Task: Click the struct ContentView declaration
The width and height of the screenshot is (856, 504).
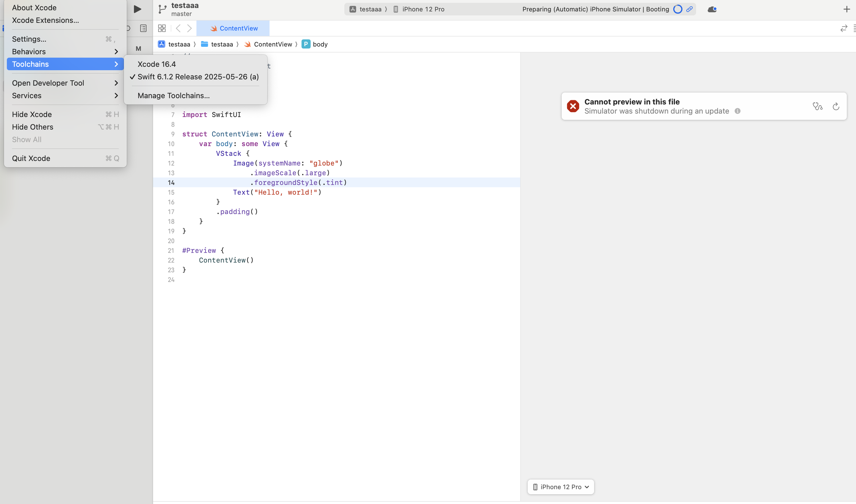Action: click(237, 134)
